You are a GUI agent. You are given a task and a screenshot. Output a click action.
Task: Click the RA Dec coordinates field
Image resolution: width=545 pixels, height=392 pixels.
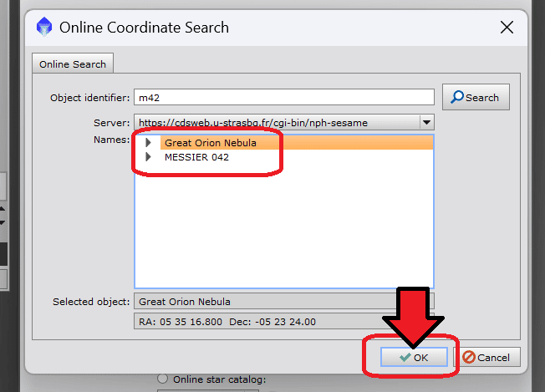point(284,322)
